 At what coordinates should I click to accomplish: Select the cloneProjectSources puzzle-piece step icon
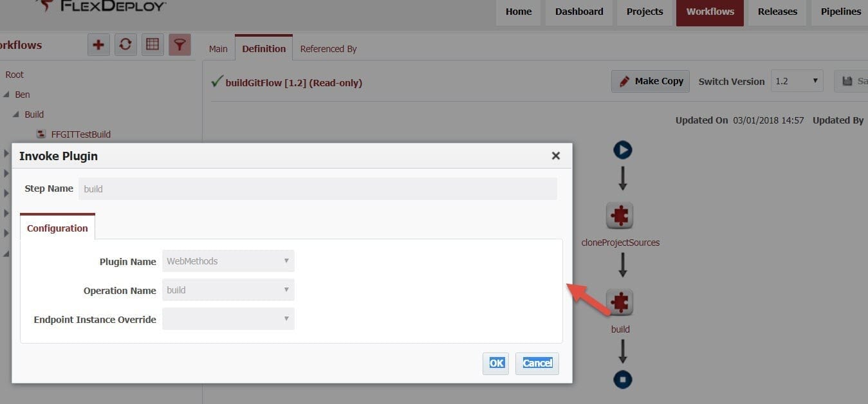click(620, 216)
